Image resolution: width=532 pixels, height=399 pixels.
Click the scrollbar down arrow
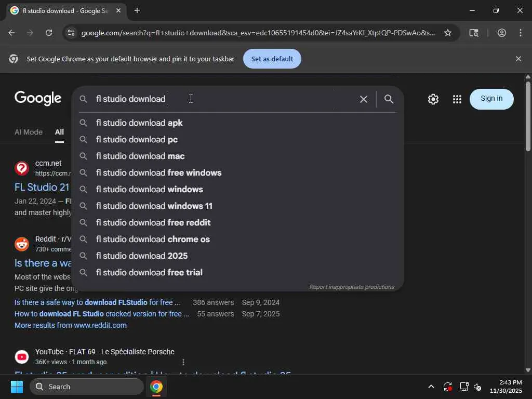pos(528,370)
